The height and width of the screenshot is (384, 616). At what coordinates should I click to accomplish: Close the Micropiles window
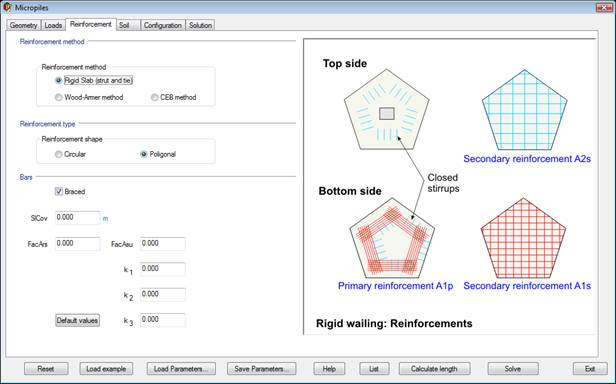(604, 7)
